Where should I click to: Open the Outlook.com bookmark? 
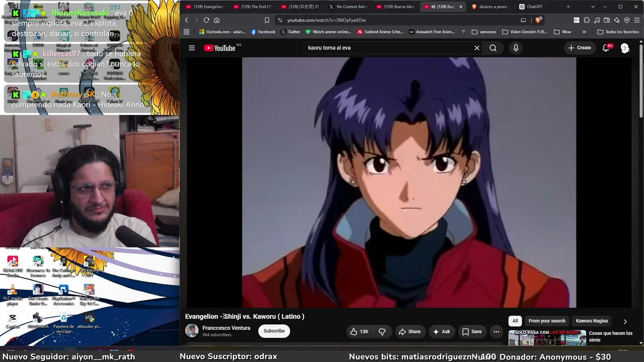(222, 32)
